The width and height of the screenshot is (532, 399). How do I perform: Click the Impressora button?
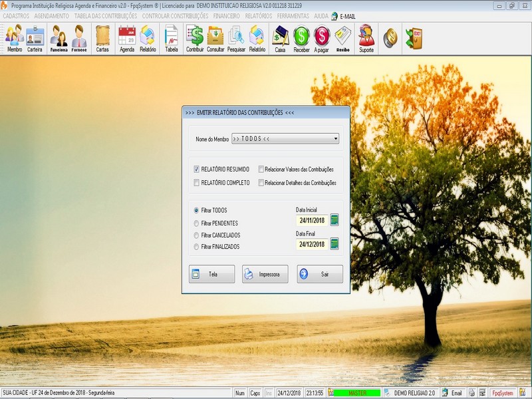point(265,274)
